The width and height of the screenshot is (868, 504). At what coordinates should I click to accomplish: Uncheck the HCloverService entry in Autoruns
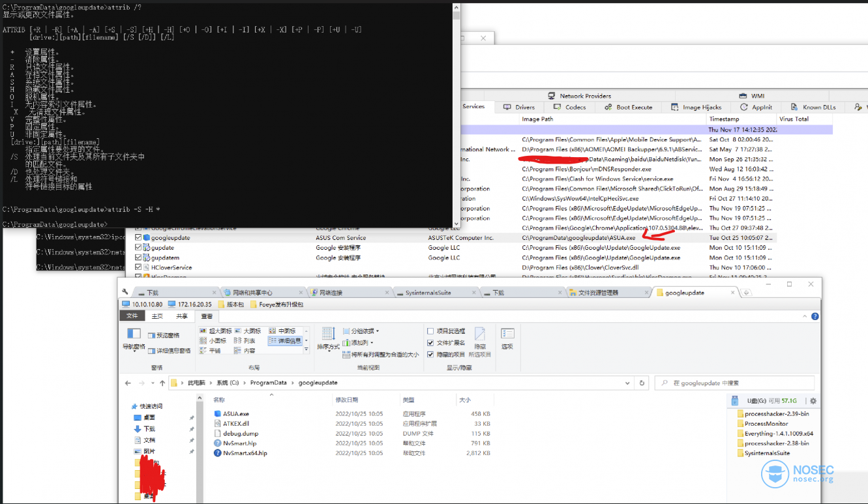click(x=138, y=267)
